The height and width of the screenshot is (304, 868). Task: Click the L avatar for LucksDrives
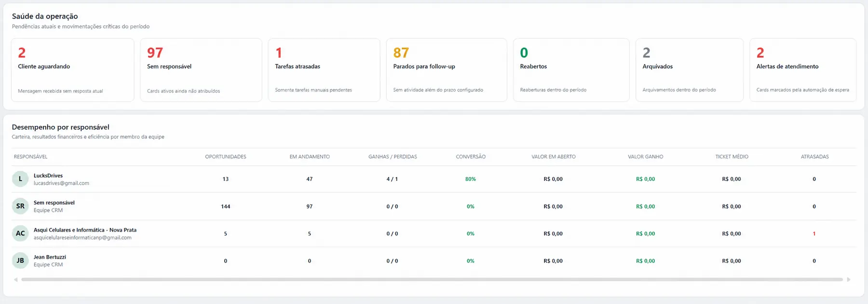[20, 179]
